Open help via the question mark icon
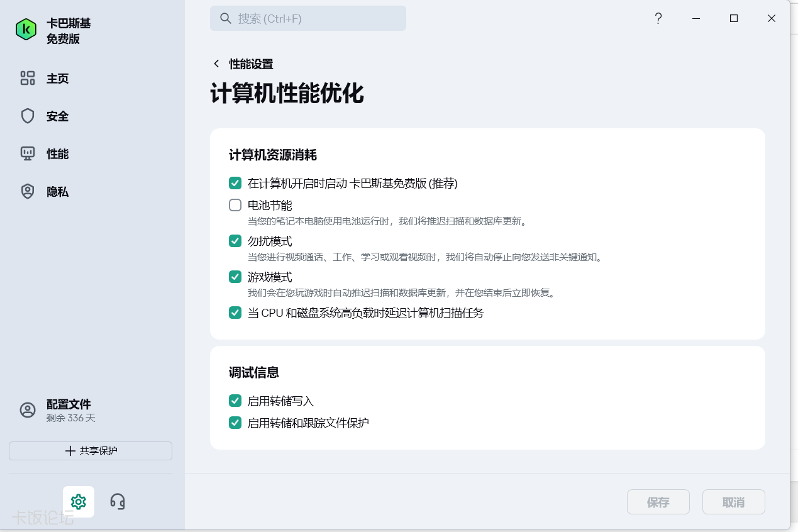798x532 pixels. (658, 18)
